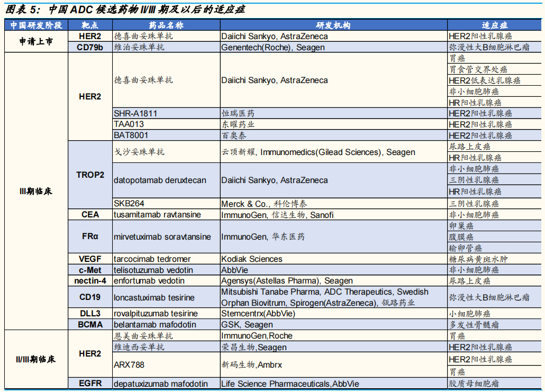Click 'loncastuximab tesirine' drug name
The height and width of the screenshot is (392, 545).
pos(154,297)
